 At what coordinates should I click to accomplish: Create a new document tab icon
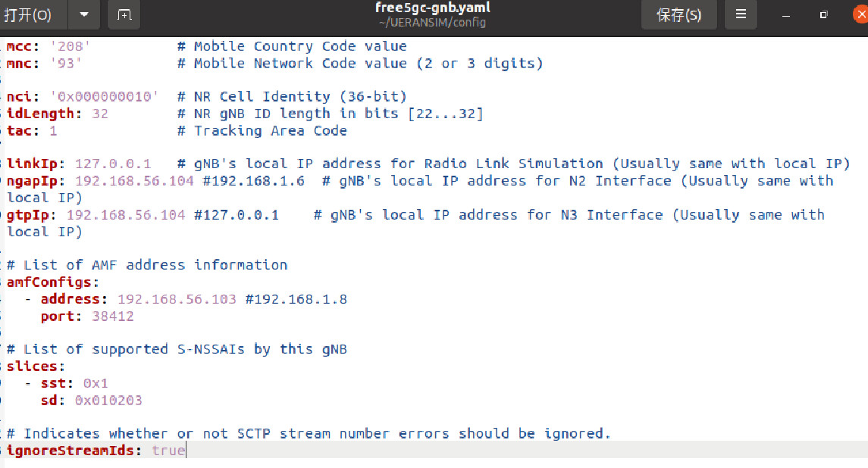(x=124, y=15)
